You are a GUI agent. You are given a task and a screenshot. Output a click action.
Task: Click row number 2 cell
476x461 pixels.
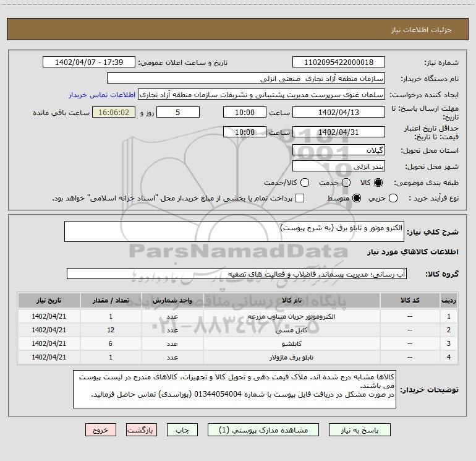tap(449, 330)
